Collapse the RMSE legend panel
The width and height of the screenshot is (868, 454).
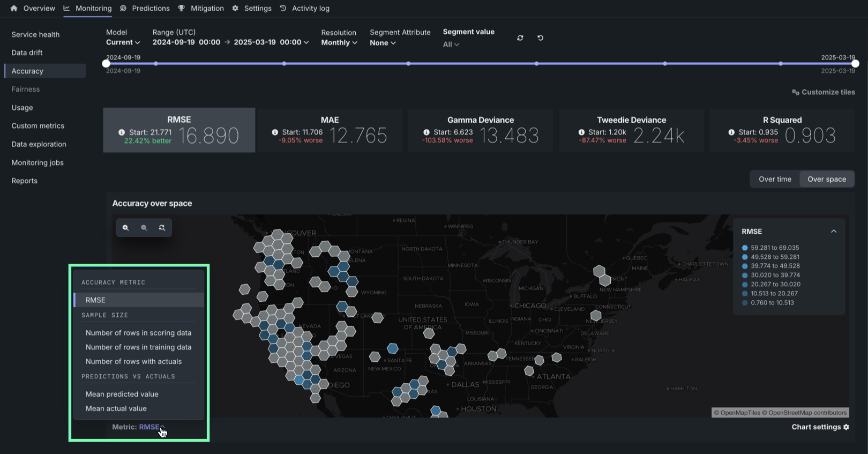tap(833, 232)
